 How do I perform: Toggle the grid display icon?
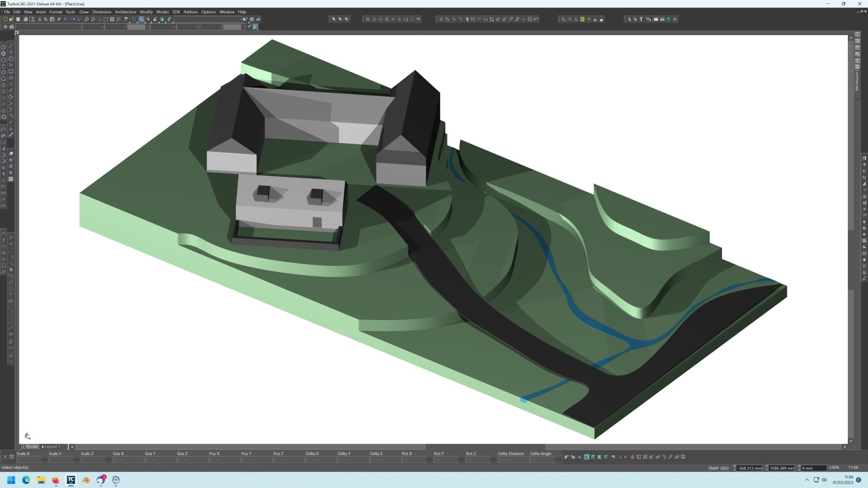click(133, 20)
